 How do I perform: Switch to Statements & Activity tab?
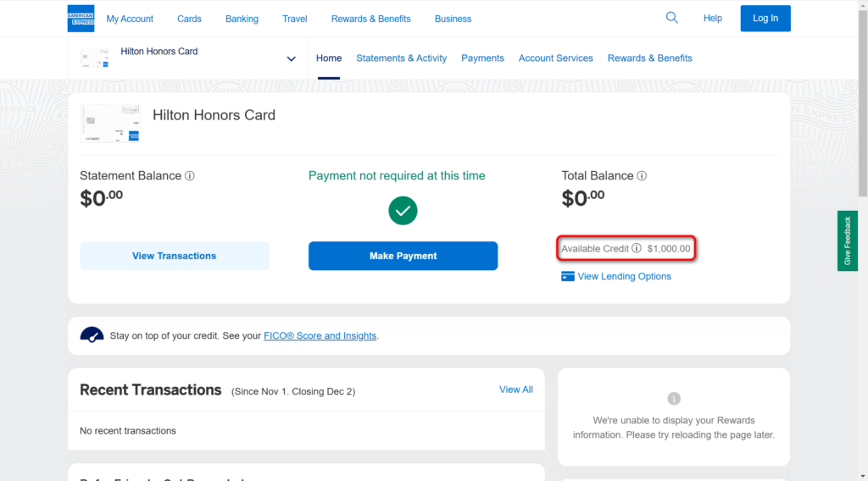401,58
